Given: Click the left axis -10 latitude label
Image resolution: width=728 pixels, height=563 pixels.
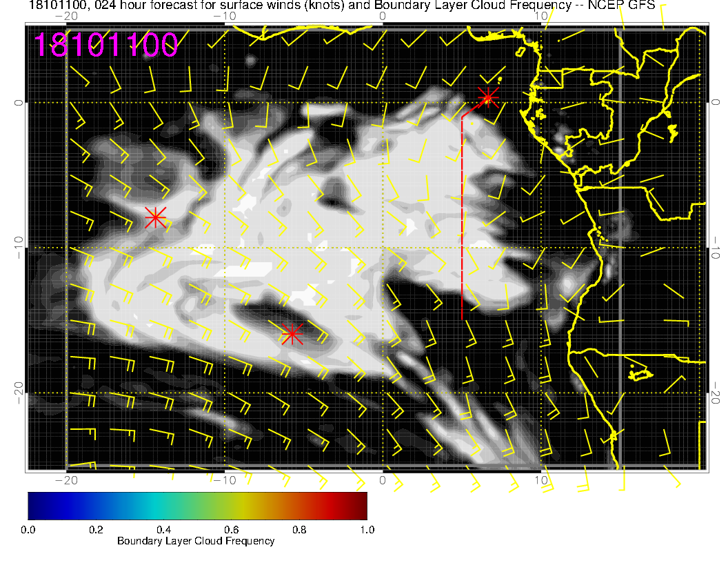Looking at the screenshot, I should click(x=19, y=248).
